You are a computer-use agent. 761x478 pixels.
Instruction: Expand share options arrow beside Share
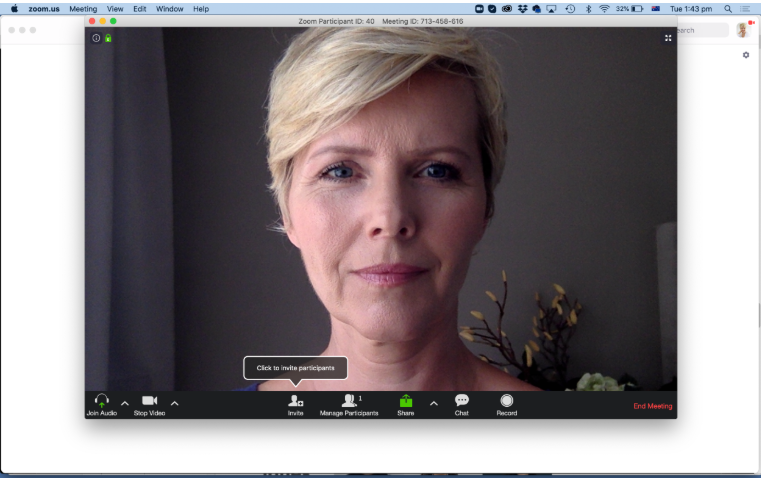pos(434,403)
